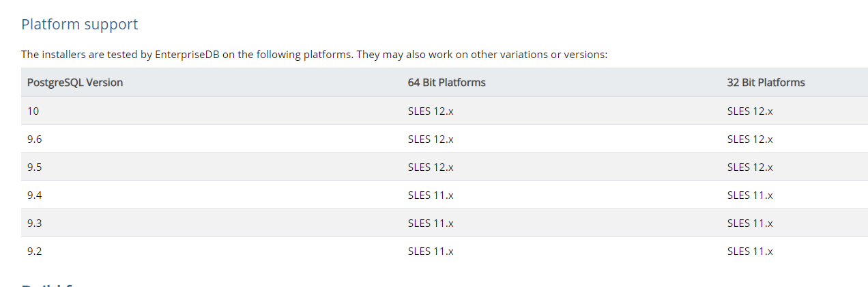Click the version 9.5 cell

tap(35, 167)
